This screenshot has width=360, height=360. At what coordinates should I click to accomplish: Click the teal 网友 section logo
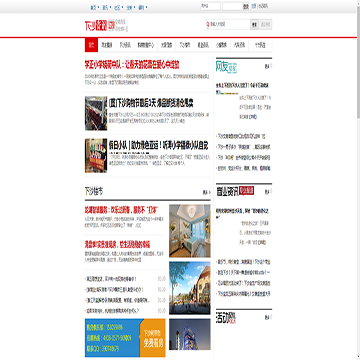point(226,67)
